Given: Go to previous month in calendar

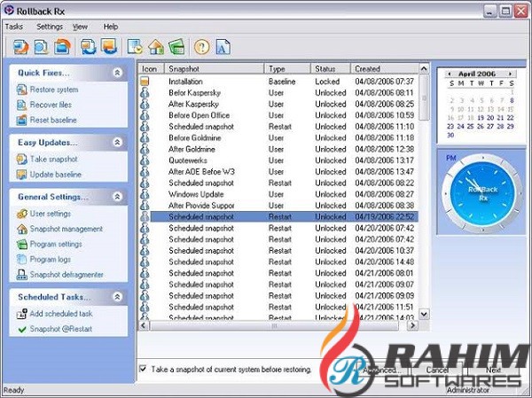Looking at the screenshot, I should tap(450, 74).
